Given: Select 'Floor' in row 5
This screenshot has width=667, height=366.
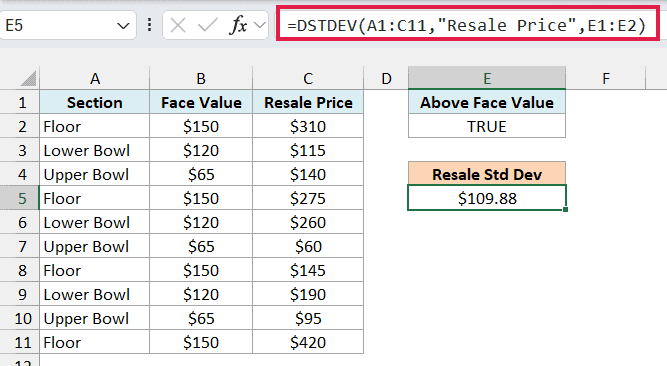Looking at the screenshot, I should click(95, 198).
